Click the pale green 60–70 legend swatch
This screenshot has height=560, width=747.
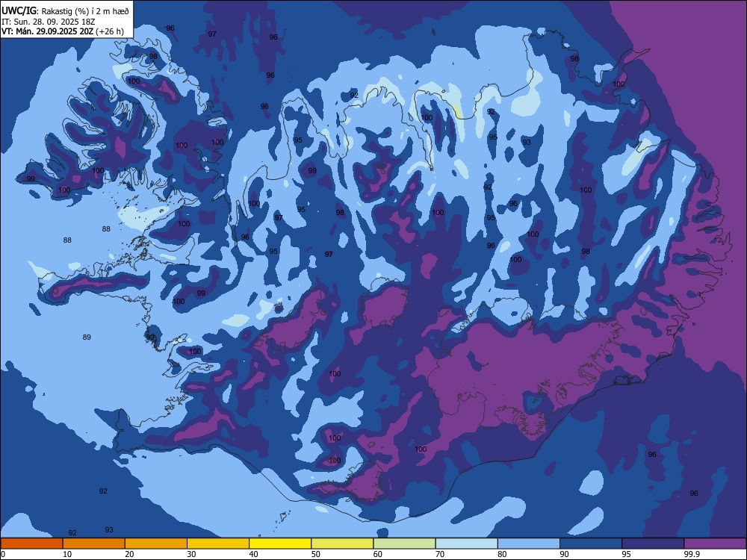[404, 544]
